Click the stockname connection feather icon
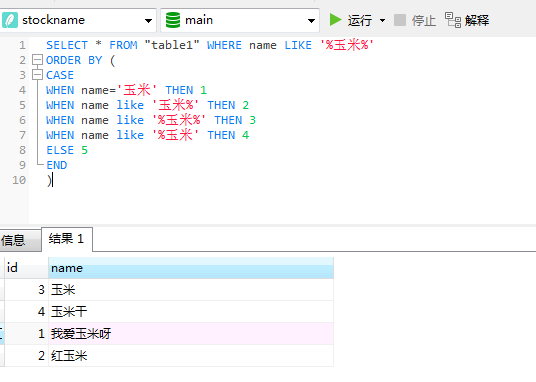Viewport: 536px width, 382px height. (10, 20)
